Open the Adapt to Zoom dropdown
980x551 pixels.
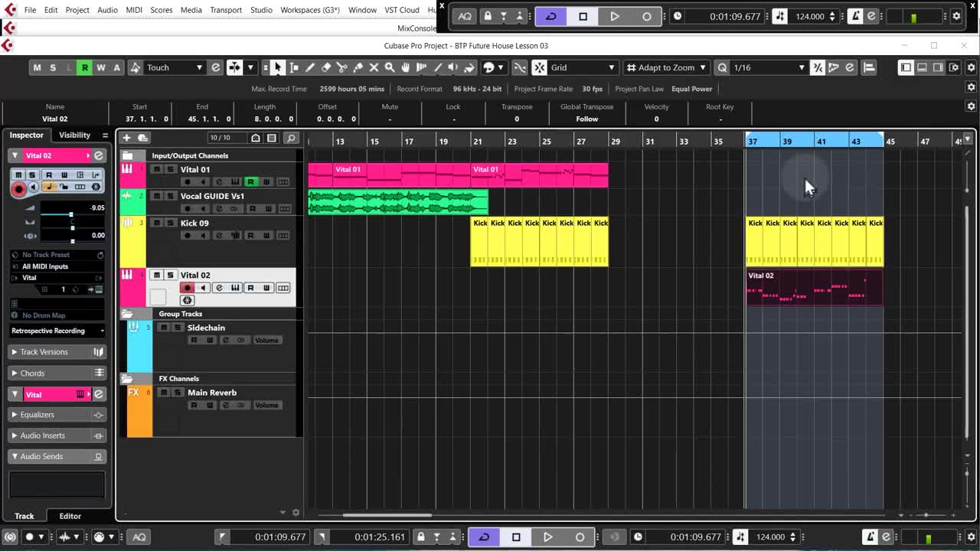pos(666,67)
